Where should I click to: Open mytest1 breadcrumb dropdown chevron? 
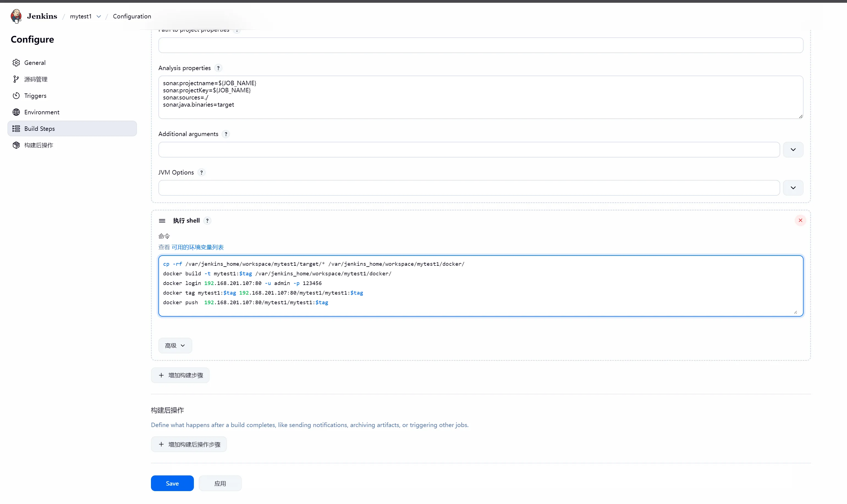pyautogui.click(x=98, y=17)
